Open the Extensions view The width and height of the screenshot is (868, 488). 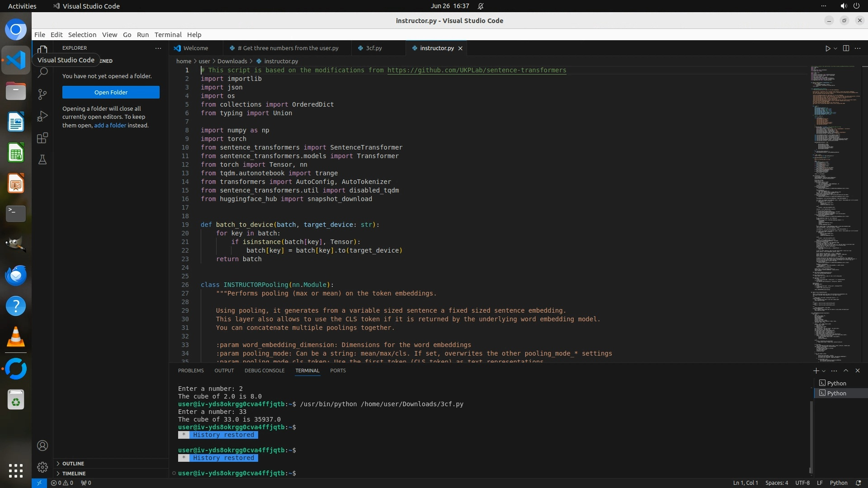pos(42,138)
